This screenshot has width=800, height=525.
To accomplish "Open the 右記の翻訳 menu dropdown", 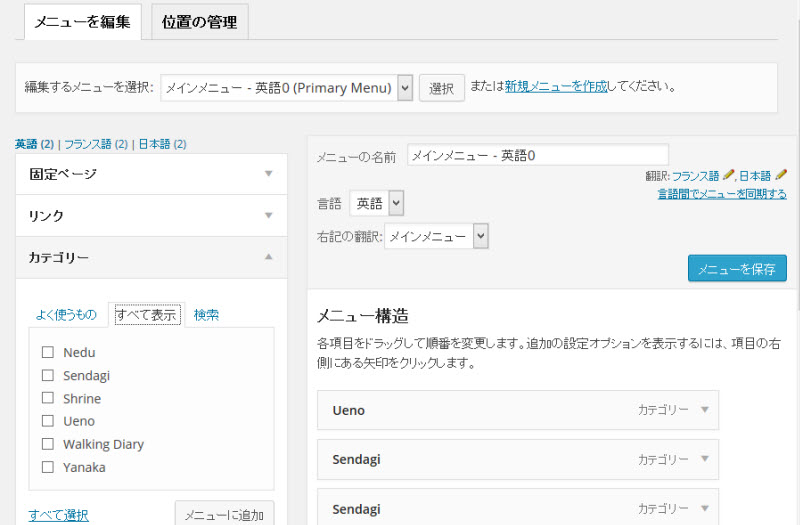I will coord(436,236).
